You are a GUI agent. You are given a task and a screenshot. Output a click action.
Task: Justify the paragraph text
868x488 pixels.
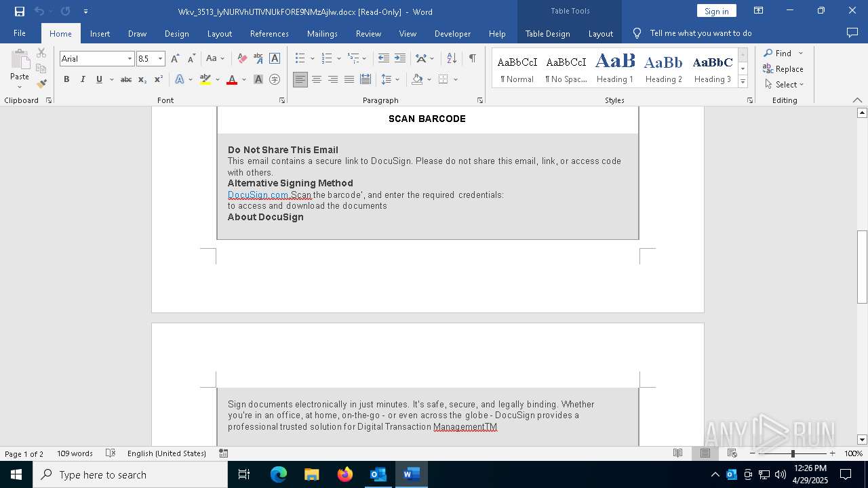(349, 79)
